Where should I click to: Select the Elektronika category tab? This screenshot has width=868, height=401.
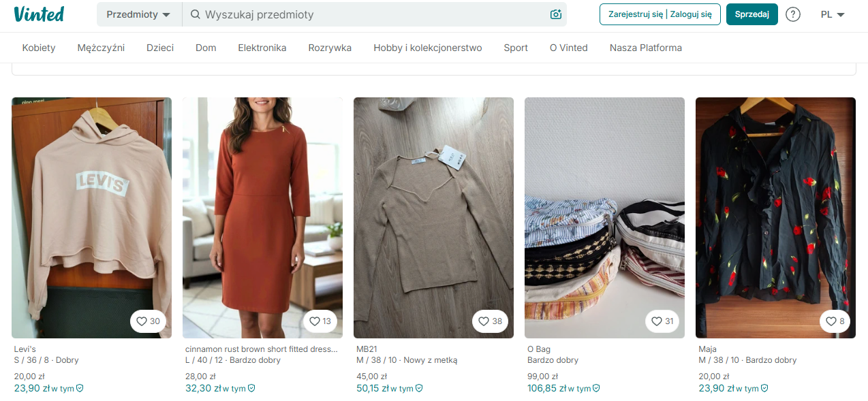262,48
